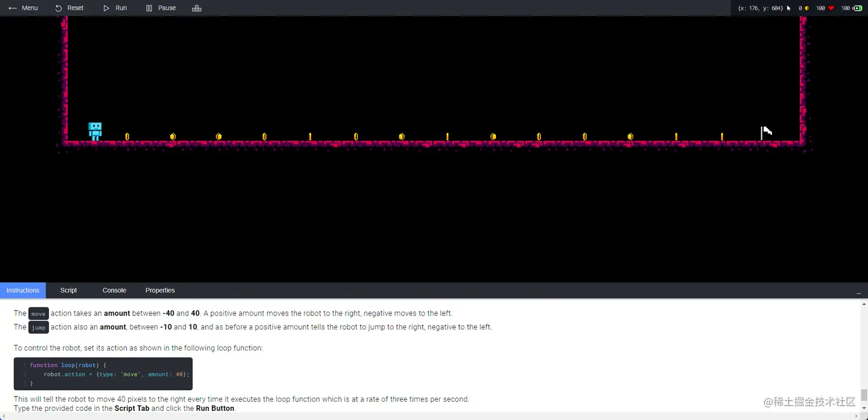Click the coin closest to the robot
Viewport: 868px width, 420px height.
pyautogui.click(x=127, y=137)
